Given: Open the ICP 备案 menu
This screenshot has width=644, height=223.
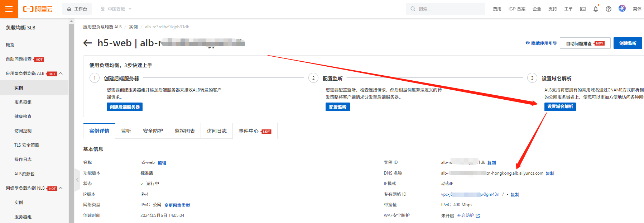Looking at the screenshot, I should 517,9.
